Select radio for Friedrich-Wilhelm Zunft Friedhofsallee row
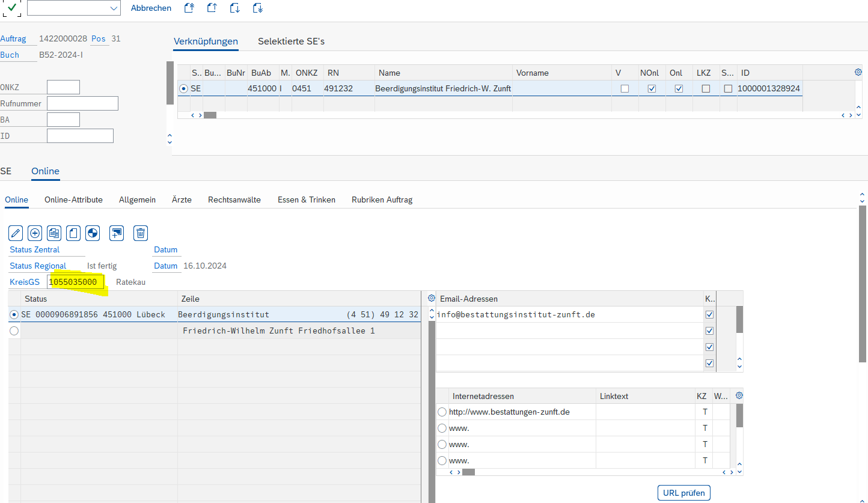Screen dimensions: 868x503 click(14, 331)
